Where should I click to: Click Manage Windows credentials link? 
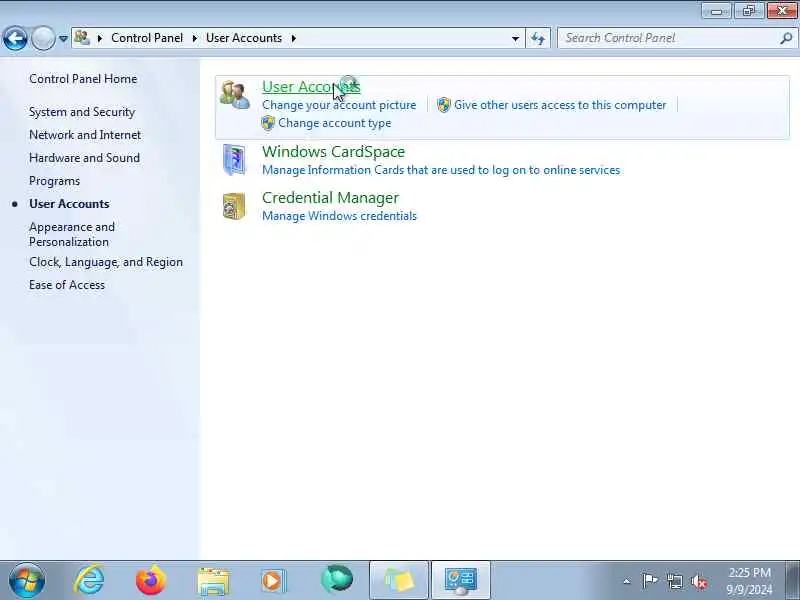(339, 216)
